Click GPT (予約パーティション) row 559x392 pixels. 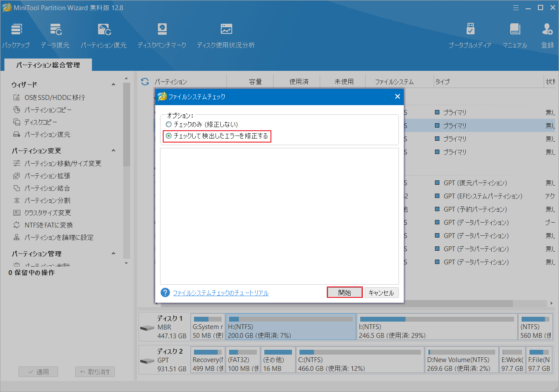click(475, 209)
